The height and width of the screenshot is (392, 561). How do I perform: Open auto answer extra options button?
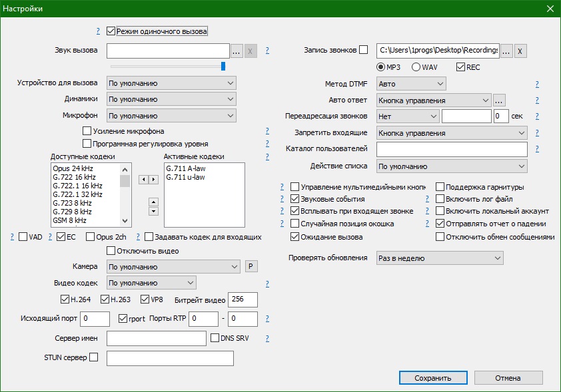(499, 100)
